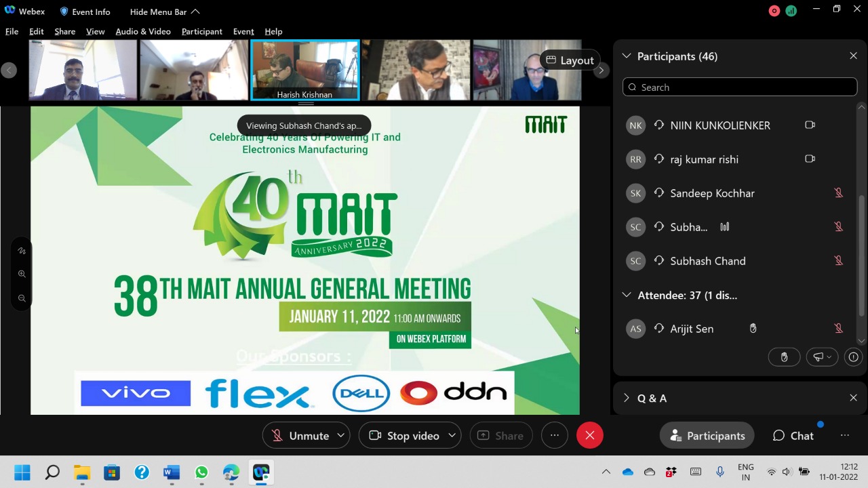Click the Search participants field
Screen dimensions: 868x488
tap(740, 87)
